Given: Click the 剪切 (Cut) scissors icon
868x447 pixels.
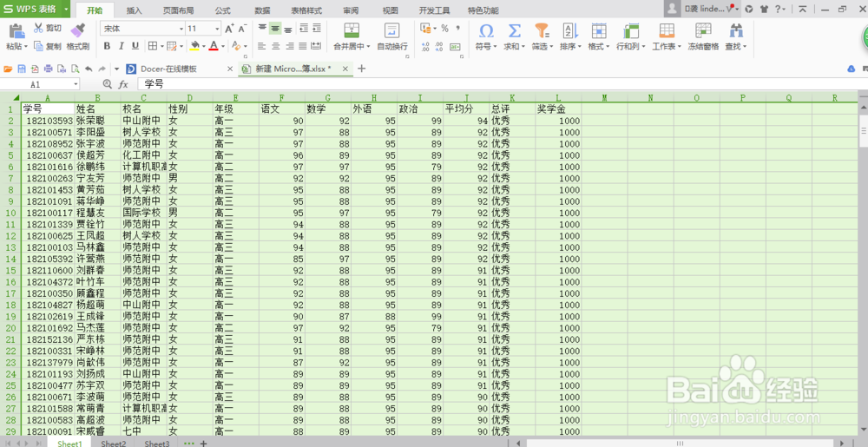Looking at the screenshot, I should (39, 29).
